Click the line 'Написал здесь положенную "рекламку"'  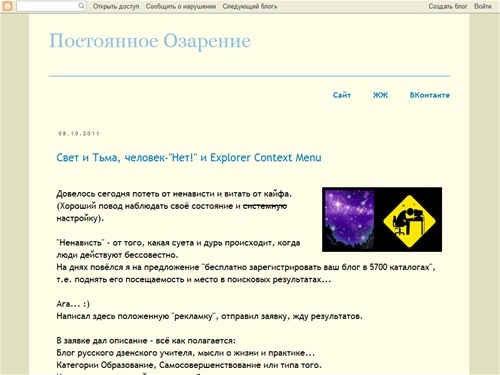(x=209, y=316)
